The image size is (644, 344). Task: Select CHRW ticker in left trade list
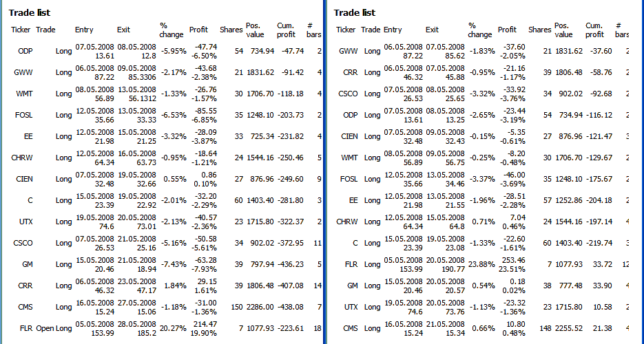tap(22, 158)
